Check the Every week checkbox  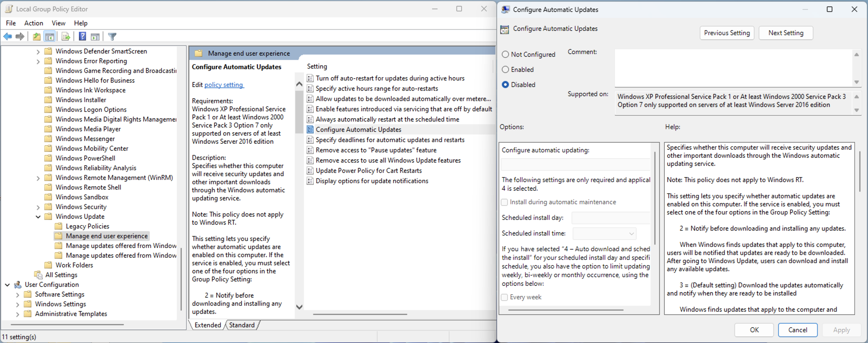[504, 297]
